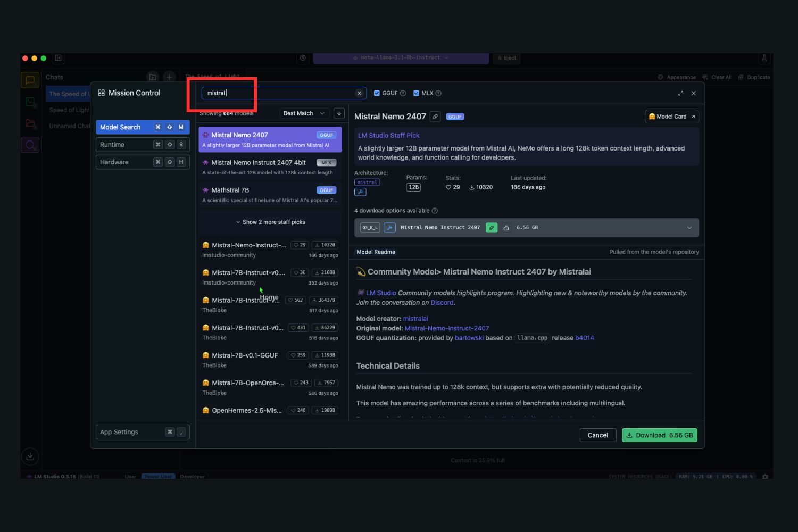Select the Mistral Nemo 2407 staff pick
Image resolution: width=798 pixels, height=532 pixels.
[x=270, y=139]
